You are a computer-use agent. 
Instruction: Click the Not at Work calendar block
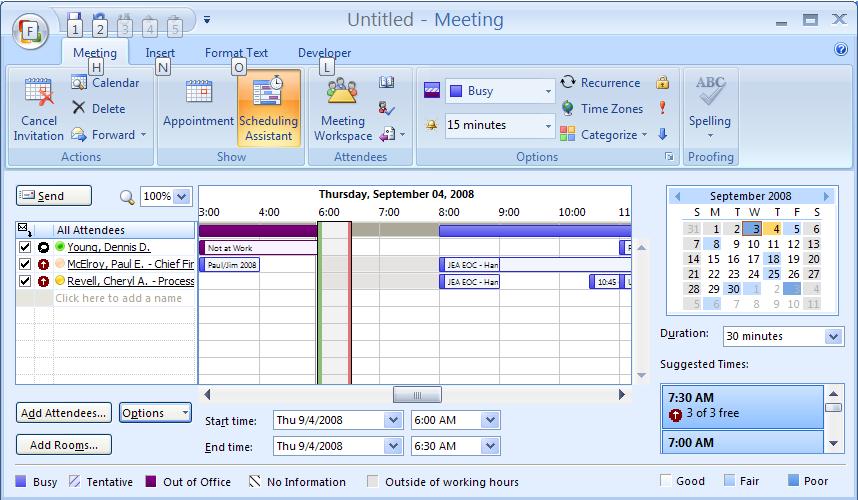click(258, 248)
